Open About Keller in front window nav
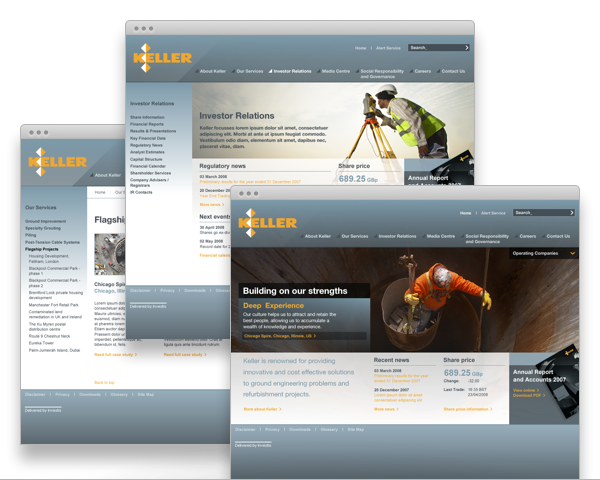Viewport: 600px width, 480px height. tap(318, 236)
